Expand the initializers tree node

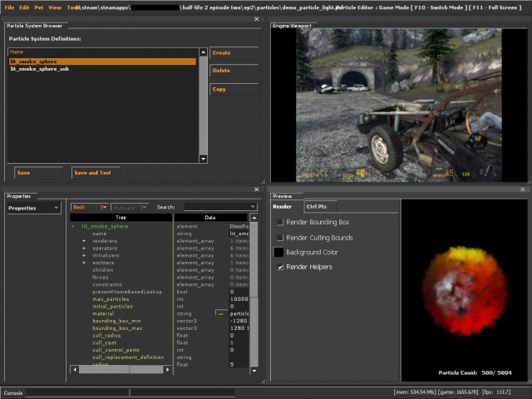coord(84,255)
